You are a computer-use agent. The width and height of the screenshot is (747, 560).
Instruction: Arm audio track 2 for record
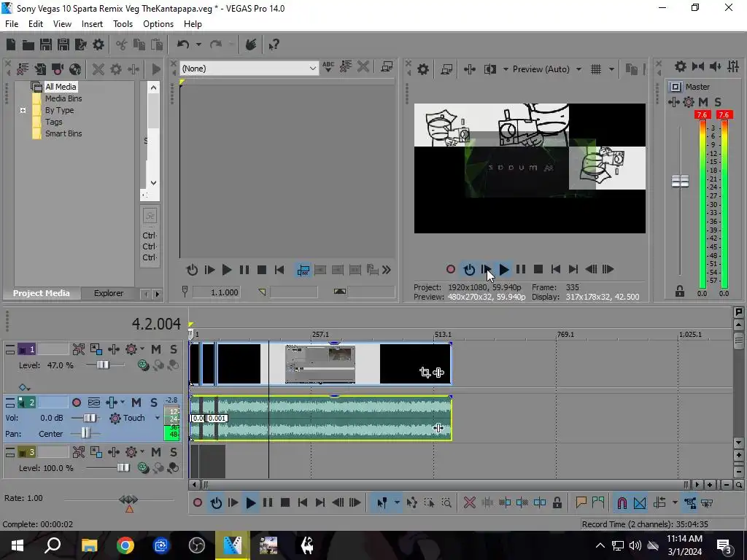click(x=76, y=402)
